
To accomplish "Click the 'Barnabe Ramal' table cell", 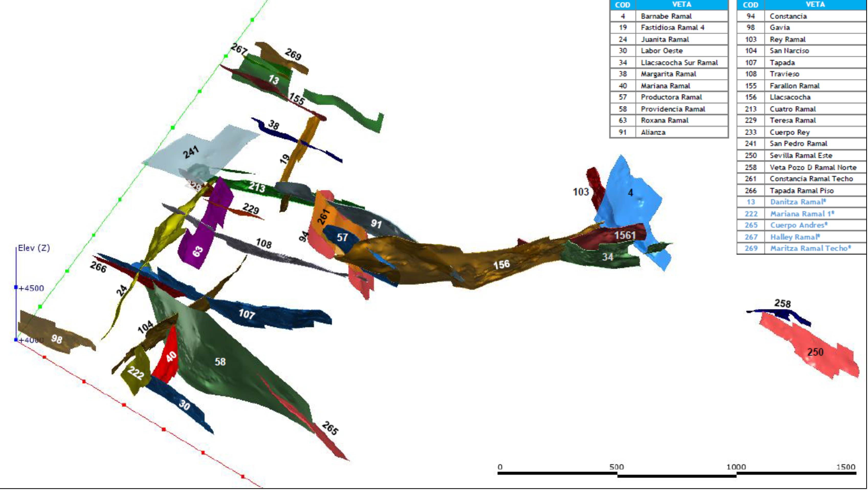I will tap(682, 16).
